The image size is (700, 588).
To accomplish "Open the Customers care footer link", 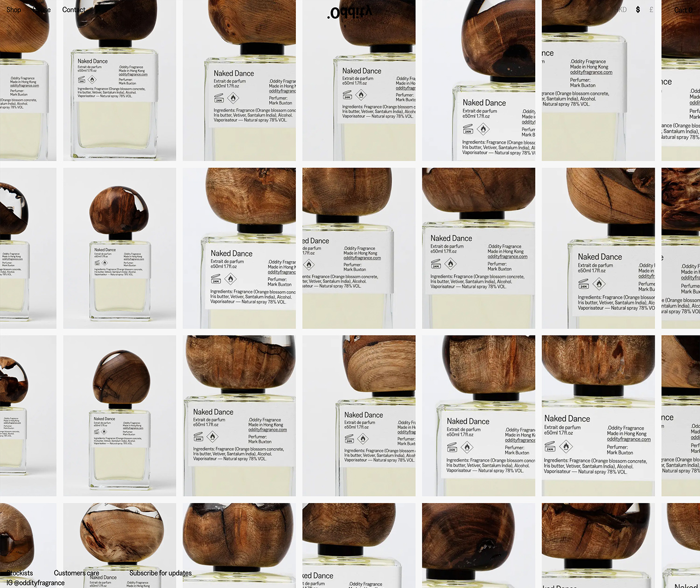I will pos(77,573).
